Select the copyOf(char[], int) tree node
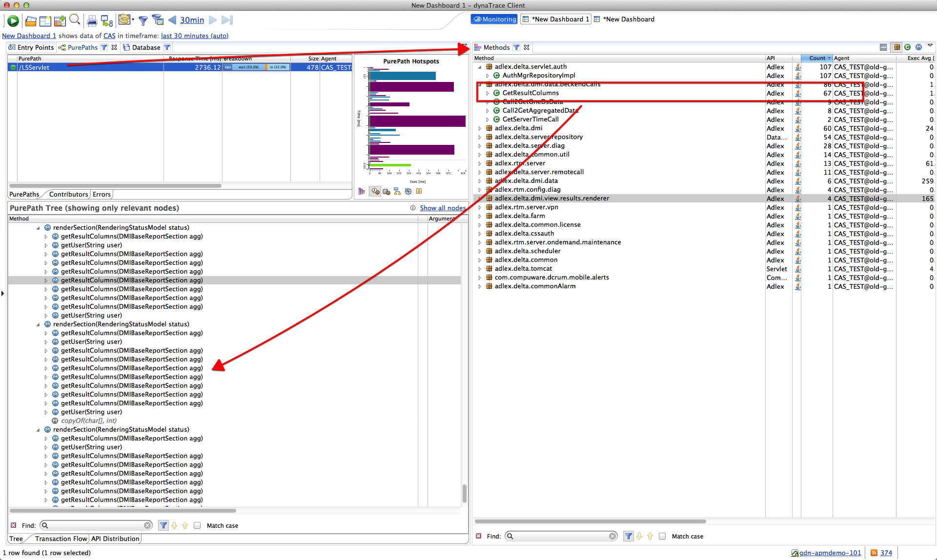Viewport: 937px width, 560px height. (x=88, y=421)
